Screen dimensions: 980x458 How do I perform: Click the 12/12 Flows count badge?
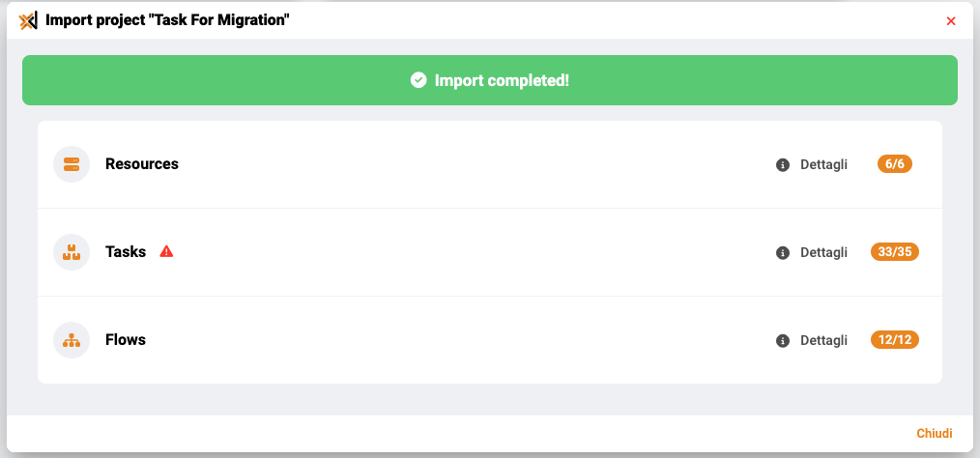click(895, 340)
